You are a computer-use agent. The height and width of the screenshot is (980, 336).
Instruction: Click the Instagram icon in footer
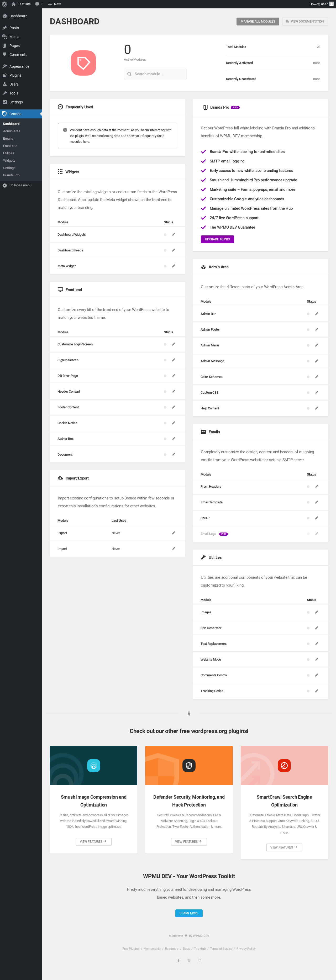(199, 961)
